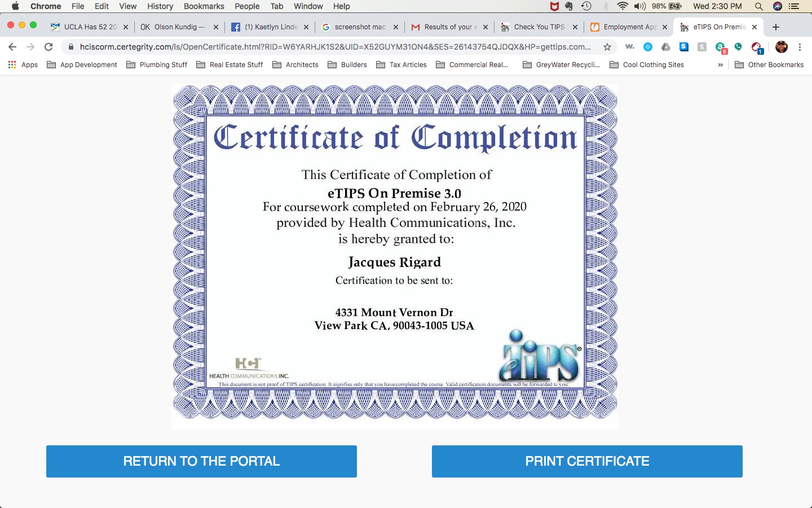Image resolution: width=812 pixels, height=508 pixels.
Task: Expand the Real Estate Stuff bookmark folder
Action: (x=230, y=65)
